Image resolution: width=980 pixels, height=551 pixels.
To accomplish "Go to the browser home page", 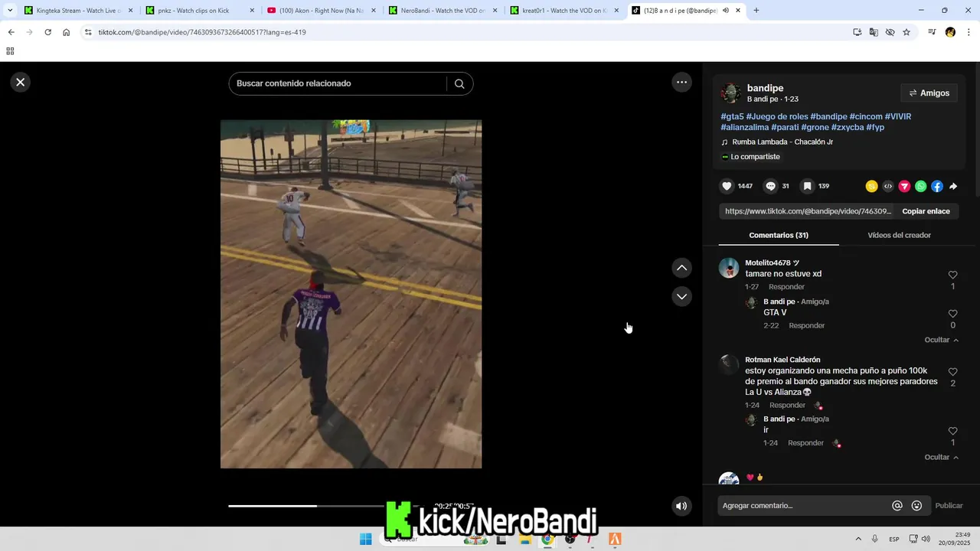I will [x=67, y=32].
